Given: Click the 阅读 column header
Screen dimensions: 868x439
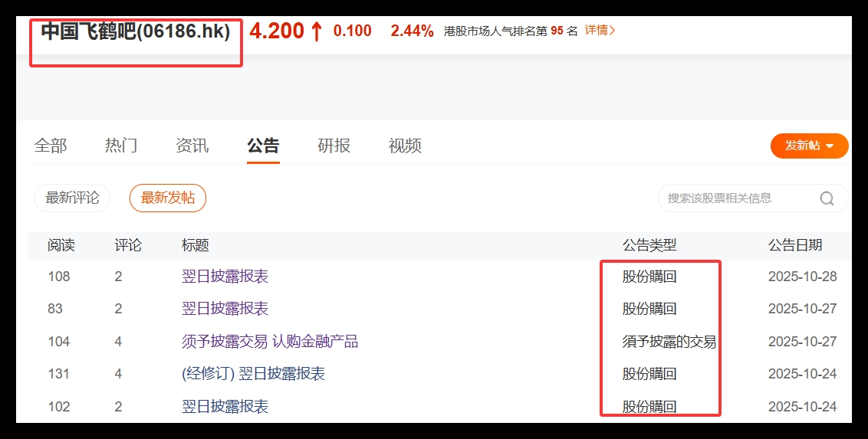Looking at the screenshot, I should coord(61,245).
